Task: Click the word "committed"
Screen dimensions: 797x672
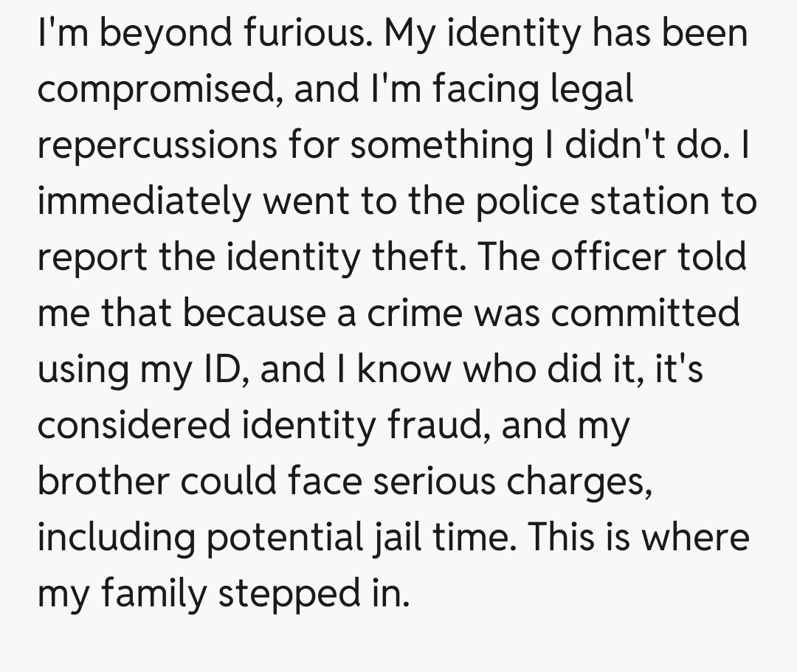Action: pos(645,313)
